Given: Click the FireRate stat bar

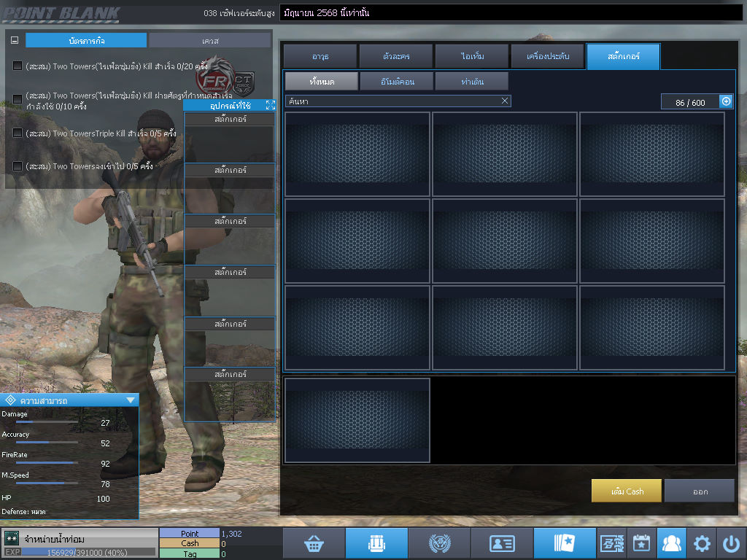Looking at the screenshot, I should coord(47,462).
